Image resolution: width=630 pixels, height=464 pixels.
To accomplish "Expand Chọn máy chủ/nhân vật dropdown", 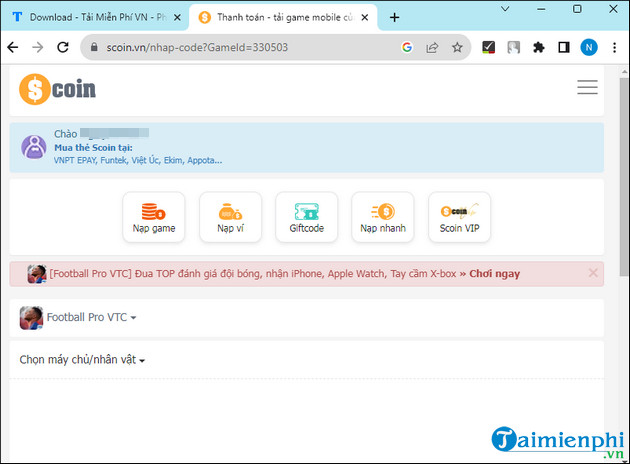I will (x=83, y=360).
